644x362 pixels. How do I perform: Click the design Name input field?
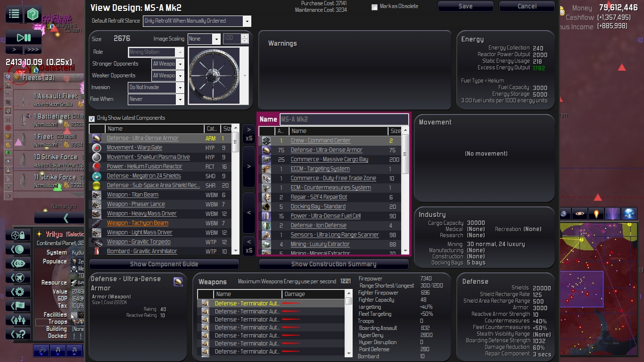click(344, 119)
